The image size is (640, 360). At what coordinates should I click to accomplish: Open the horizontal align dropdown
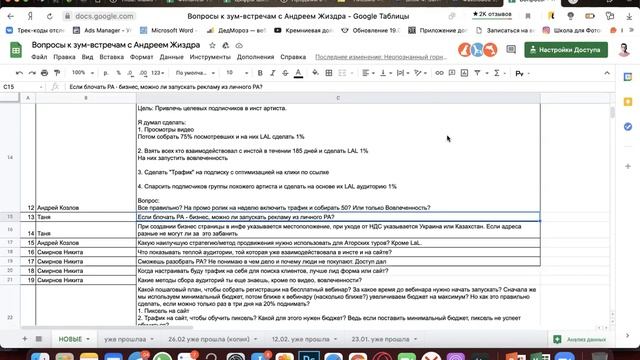[368, 73]
